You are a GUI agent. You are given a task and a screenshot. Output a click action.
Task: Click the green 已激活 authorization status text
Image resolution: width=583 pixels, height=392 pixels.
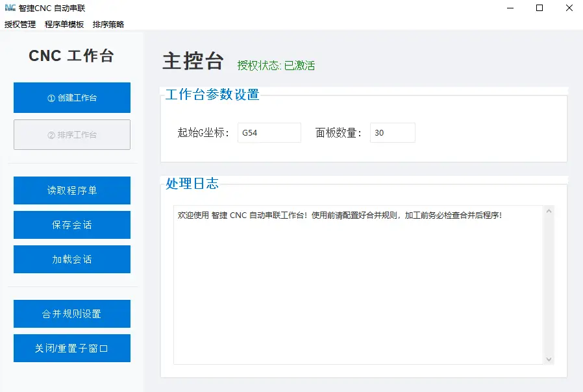(x=303, y=65)
